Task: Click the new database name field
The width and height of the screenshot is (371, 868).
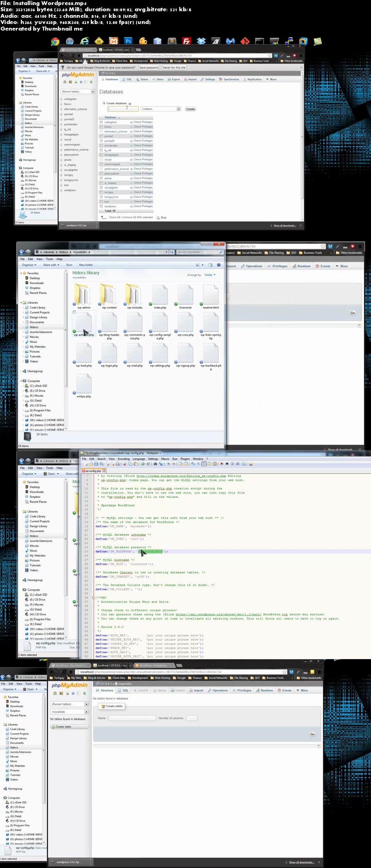Action: tap(123, 109)
